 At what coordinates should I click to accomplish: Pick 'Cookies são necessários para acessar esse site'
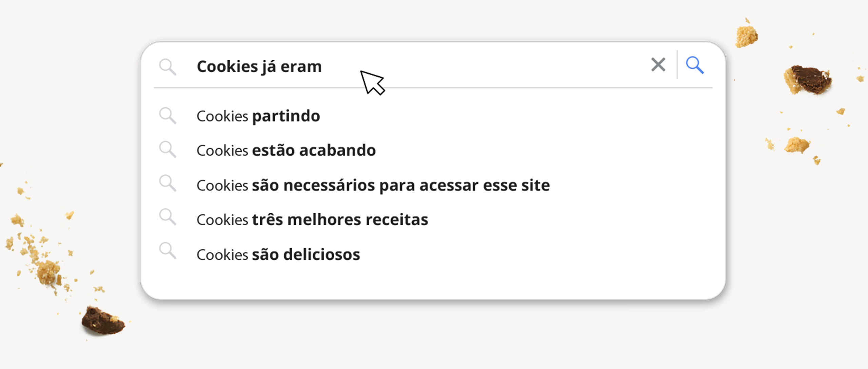point(373,186)
